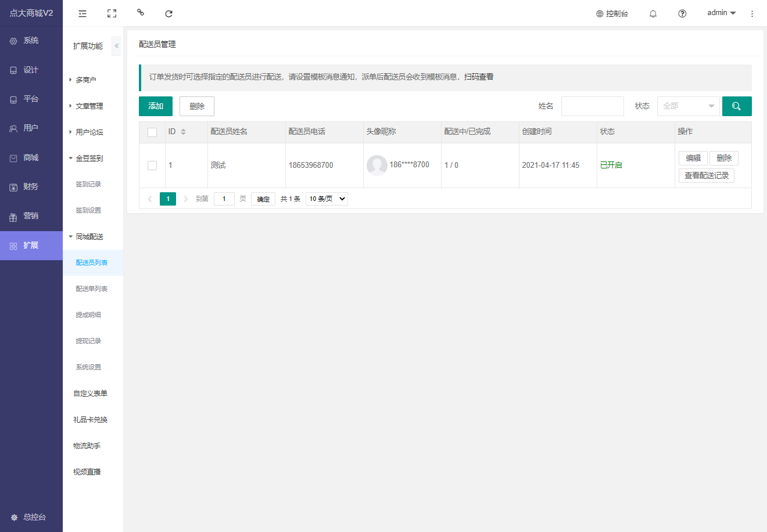Image resolution: width=767 pixels, height=532 pixels.
Task: Click the 扩展 grid icon in the sidebar
Action: pos(13,246)
